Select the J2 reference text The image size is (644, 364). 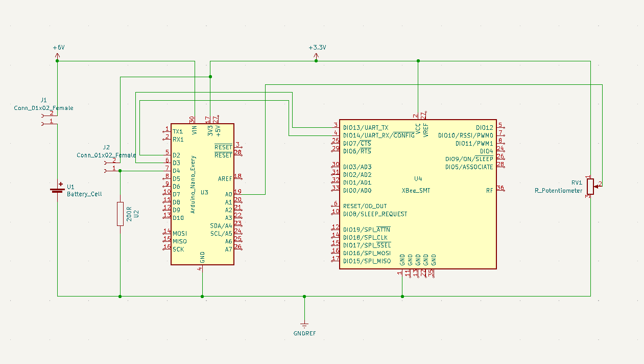pos(106,147)
